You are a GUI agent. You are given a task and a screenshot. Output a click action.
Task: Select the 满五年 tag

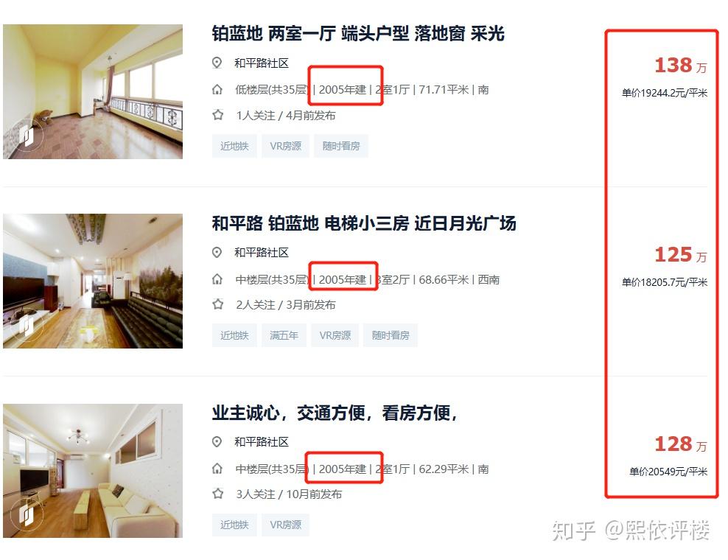[x=284, y=335]
